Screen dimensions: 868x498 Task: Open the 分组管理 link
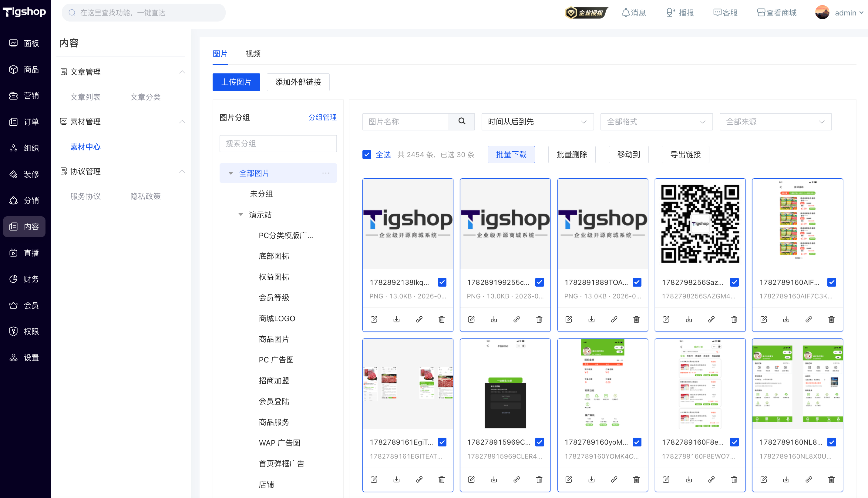[x=322, y=117]
